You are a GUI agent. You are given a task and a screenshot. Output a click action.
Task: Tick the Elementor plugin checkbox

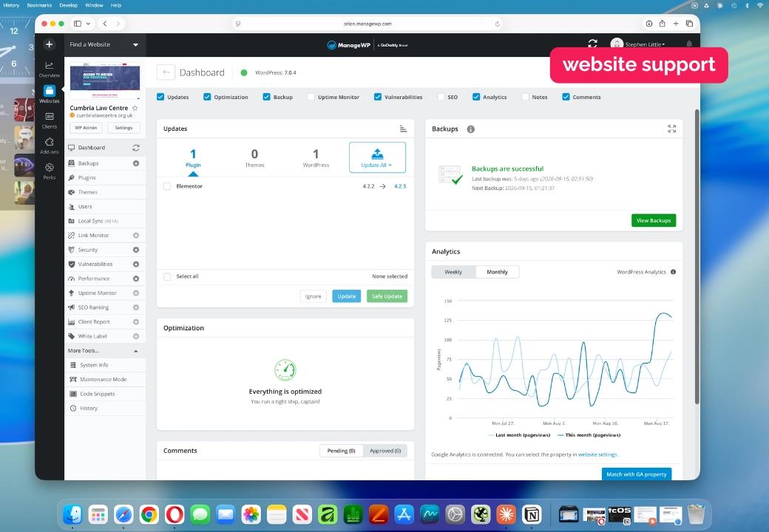[167, 186]
